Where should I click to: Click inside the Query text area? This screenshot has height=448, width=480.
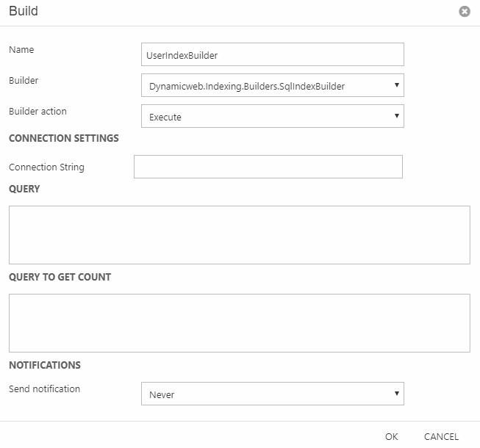239,234
